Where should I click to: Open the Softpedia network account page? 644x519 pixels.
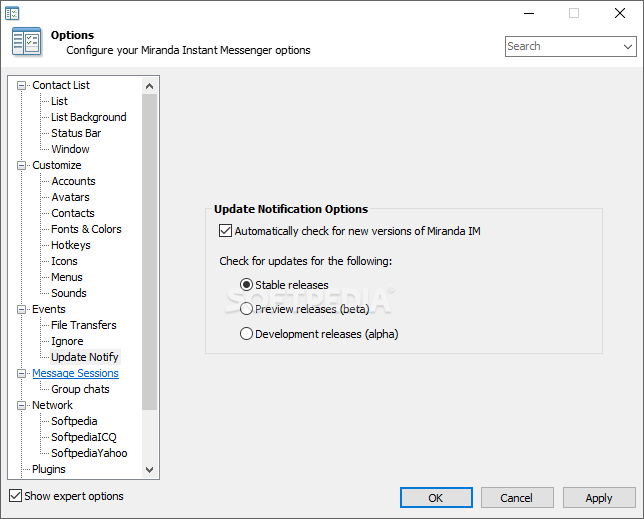[x=74, y=421]
